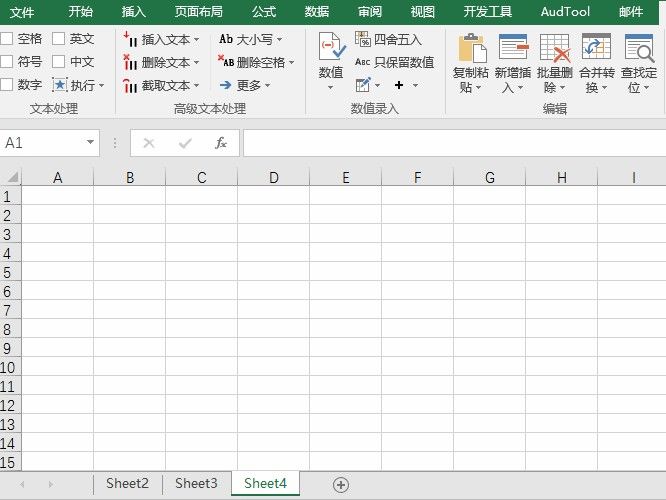Screen dimensions: 666x500
Task: Add a new sheet with plus button
Action: coord(341,485)
